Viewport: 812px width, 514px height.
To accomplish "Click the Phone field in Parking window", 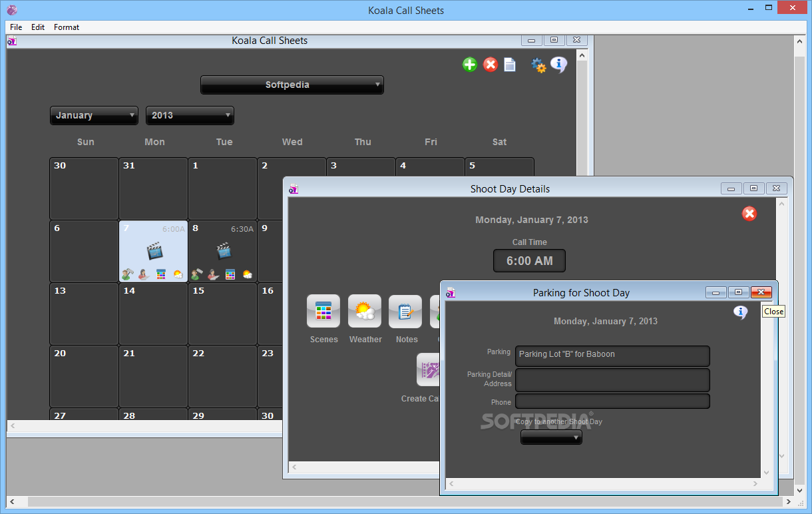I will pos(612,401).
